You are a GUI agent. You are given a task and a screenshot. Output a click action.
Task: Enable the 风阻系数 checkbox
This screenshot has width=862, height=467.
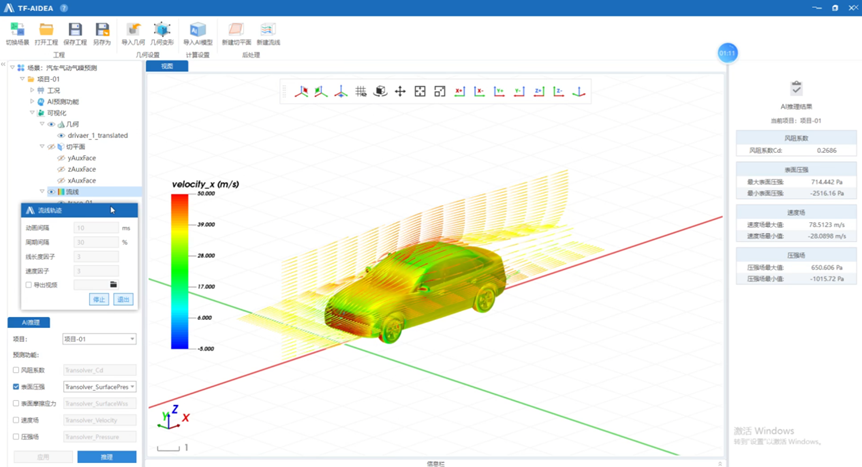coord(16,370)
